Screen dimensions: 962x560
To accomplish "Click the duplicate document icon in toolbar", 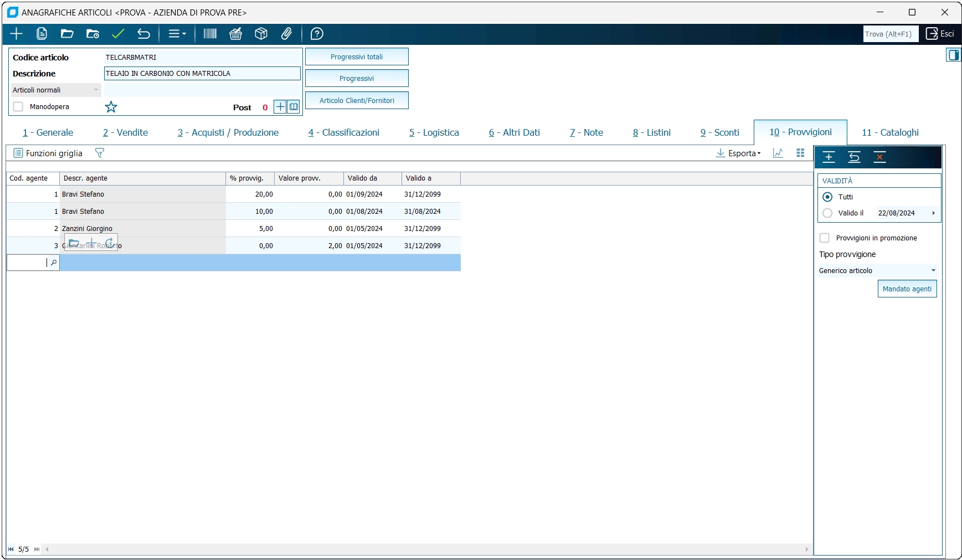I will tap(42, 34).
